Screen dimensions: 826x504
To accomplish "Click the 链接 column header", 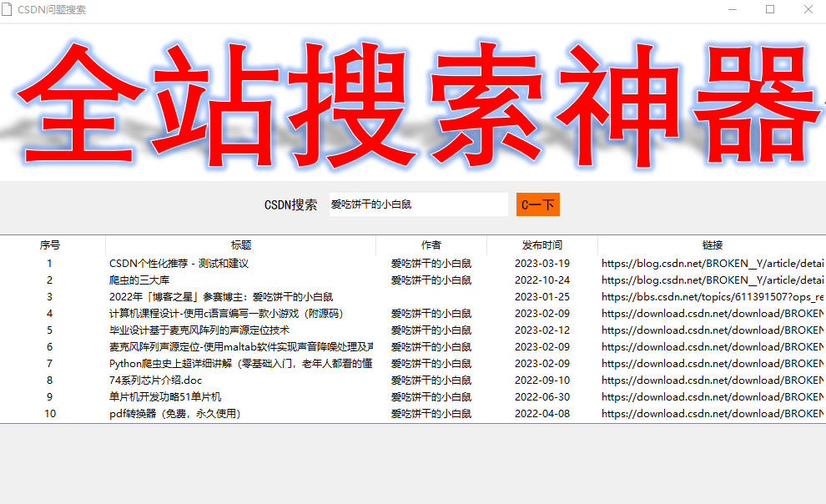I will point(713,244).
